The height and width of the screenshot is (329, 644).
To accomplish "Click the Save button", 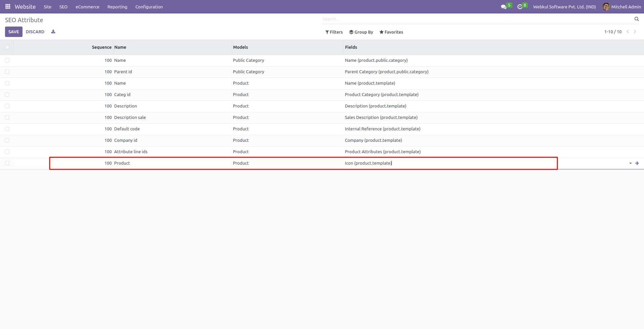I will coord(14,32).
